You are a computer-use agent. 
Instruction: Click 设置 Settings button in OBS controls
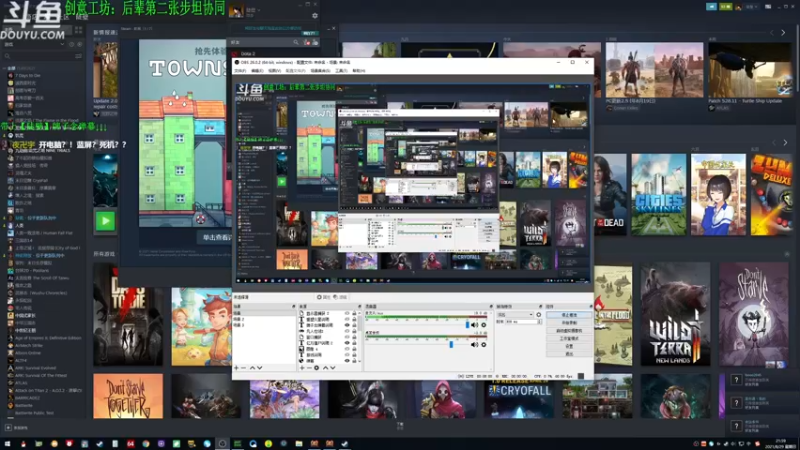point(569,346)
